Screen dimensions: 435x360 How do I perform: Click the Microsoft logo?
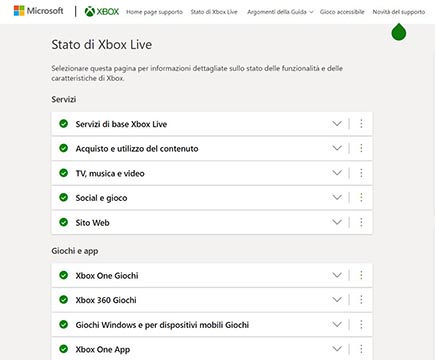click(x=38, y=11)
